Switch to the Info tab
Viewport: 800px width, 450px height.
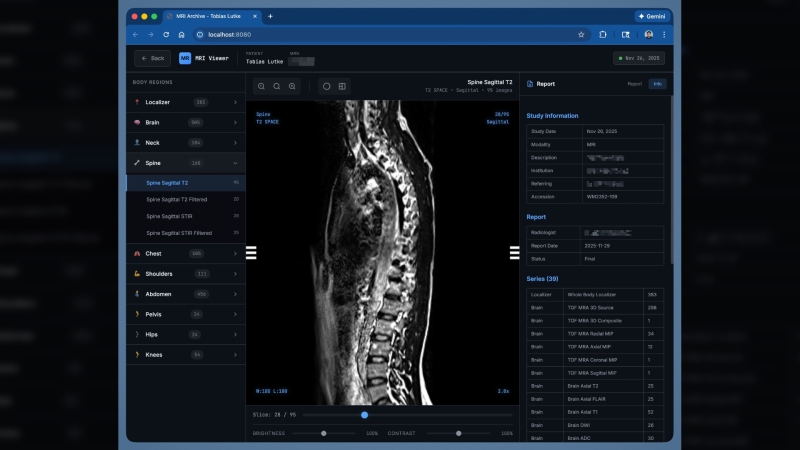pos(657,84)
